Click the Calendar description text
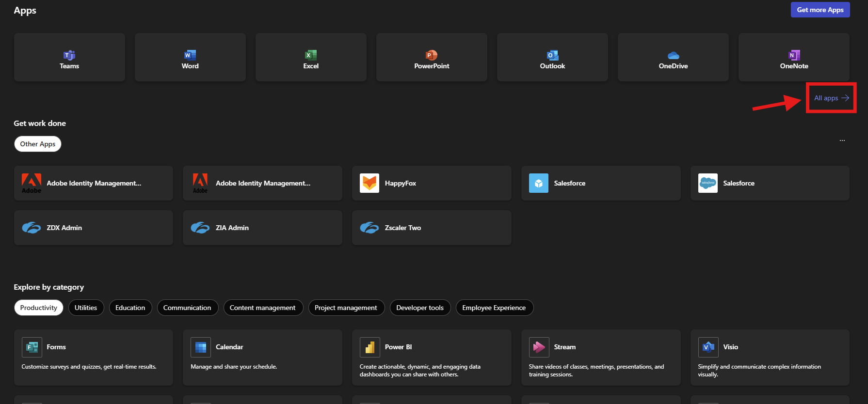This screenshot has width=868, height=404. [x=234, y=367]
